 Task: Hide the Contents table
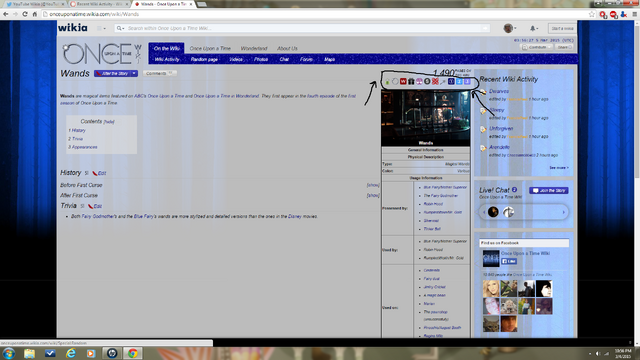109,122
